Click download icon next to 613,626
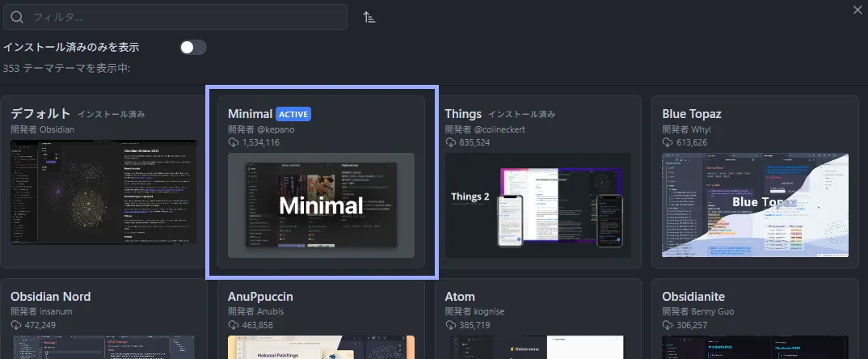868x359 pixels. click(667, 142)
